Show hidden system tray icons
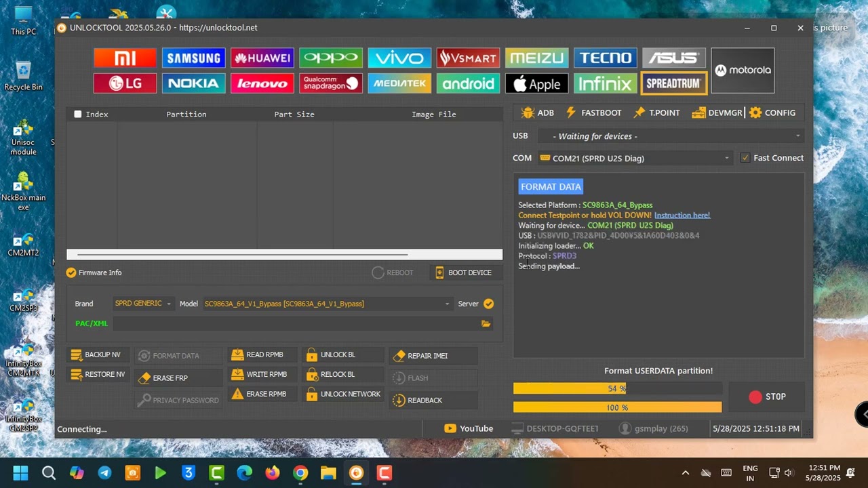Image resolution: width=868 pixels, height=488 pixels. coord(685,473)
